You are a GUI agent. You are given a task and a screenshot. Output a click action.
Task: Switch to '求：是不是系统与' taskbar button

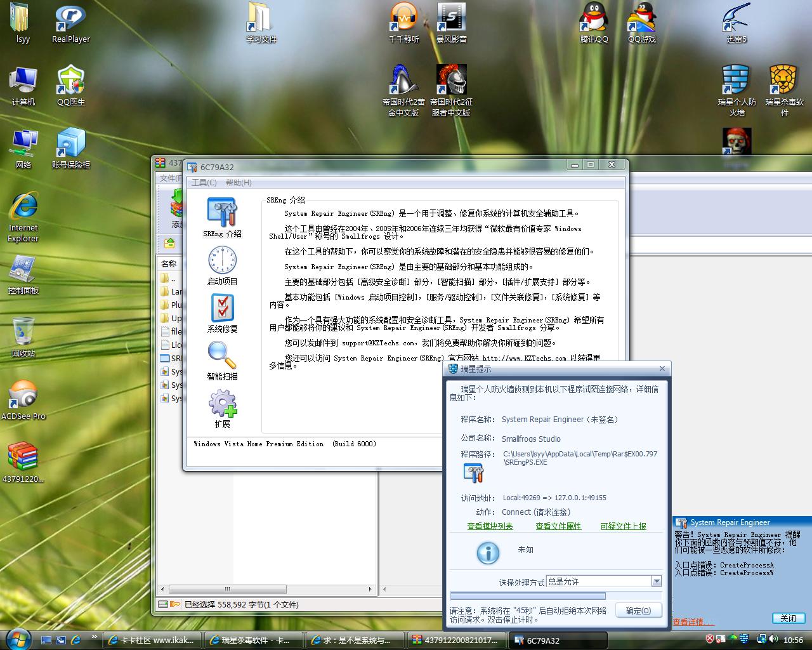(354, 640)
